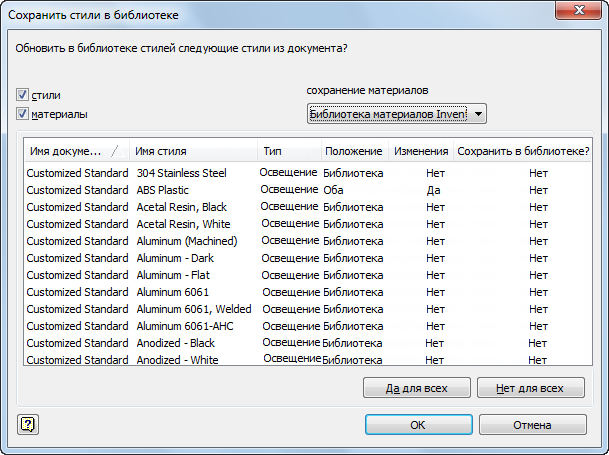609x455 pixels.
Task: Toggle save value for Aluminum 6061
Action: click(538, 292)
